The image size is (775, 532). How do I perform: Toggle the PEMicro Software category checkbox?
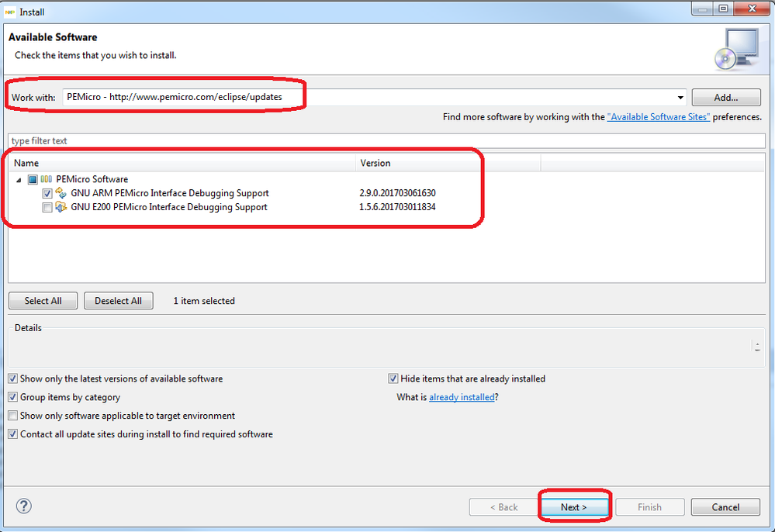(33, 179)
